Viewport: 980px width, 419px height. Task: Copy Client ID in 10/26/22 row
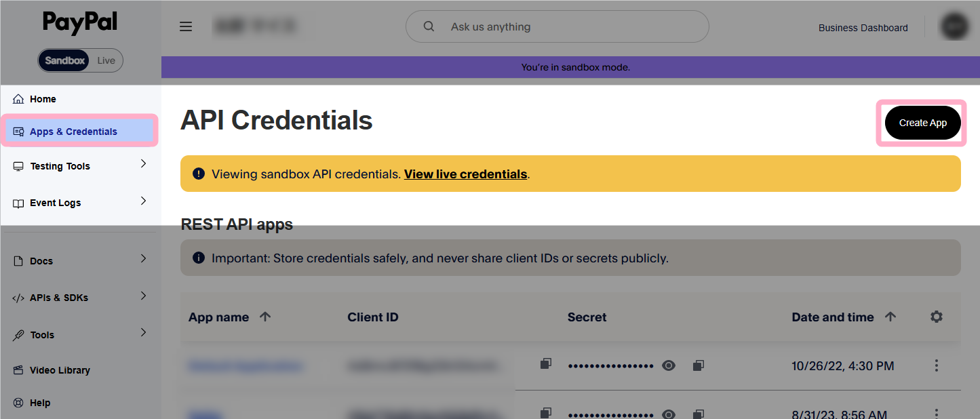point(545,365)
